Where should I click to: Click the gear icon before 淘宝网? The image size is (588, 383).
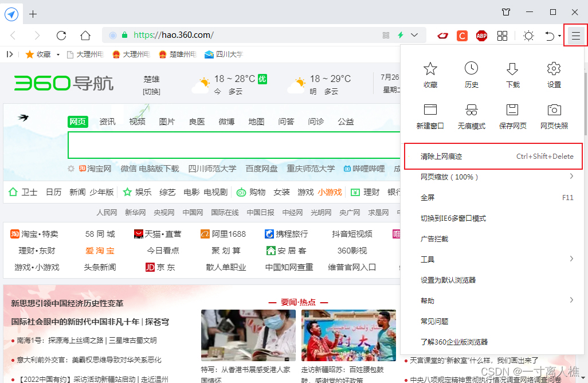point(71,169)
